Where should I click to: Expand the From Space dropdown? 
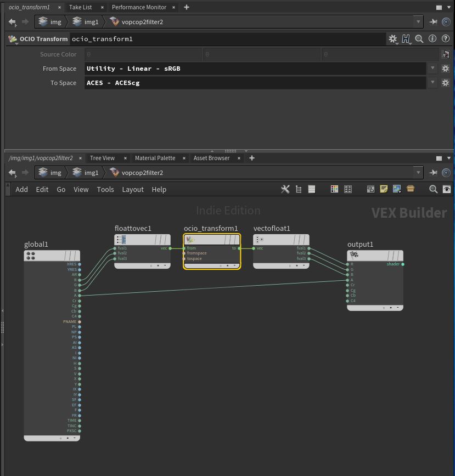point(432,69)
